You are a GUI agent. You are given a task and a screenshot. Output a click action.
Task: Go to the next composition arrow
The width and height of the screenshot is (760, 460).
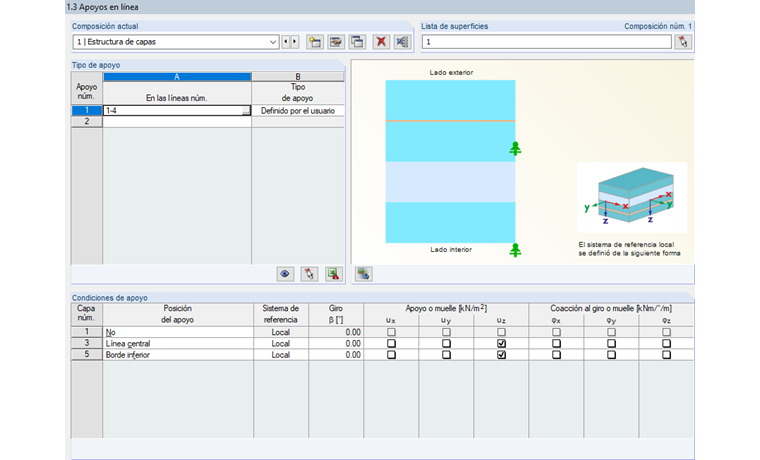click(x=295, y=42)
